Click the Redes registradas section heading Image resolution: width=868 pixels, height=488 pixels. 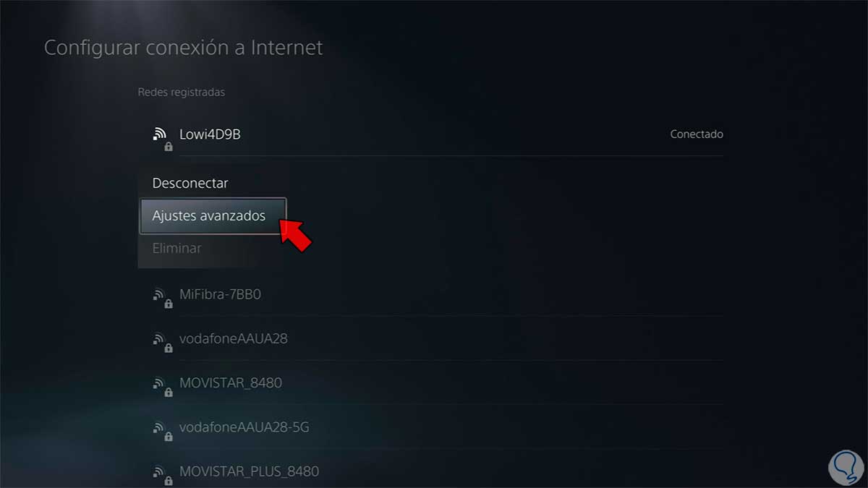(x=181, y=93)
